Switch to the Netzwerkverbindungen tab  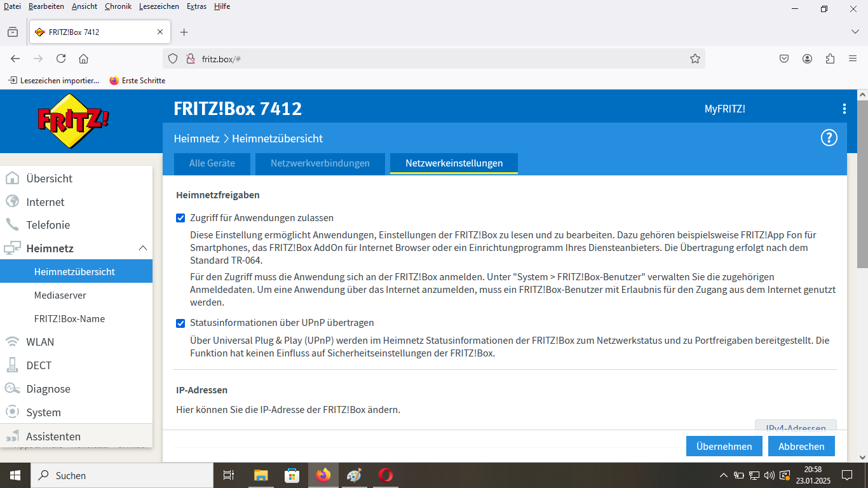point(320,163)
